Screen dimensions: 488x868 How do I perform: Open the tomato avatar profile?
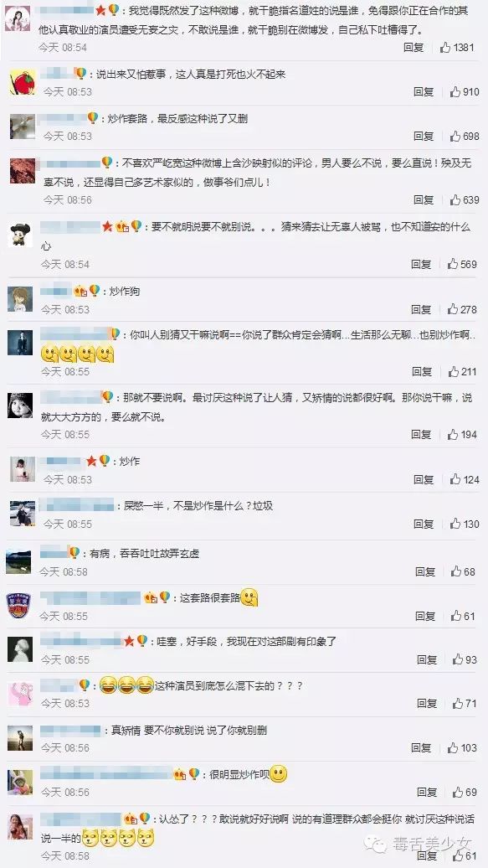(x=23, y=83)
